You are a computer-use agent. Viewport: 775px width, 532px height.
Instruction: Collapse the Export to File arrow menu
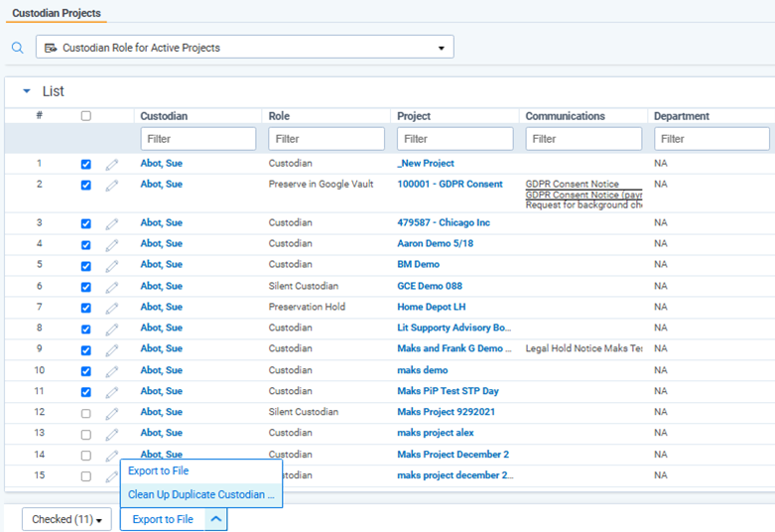pos(216,519)
